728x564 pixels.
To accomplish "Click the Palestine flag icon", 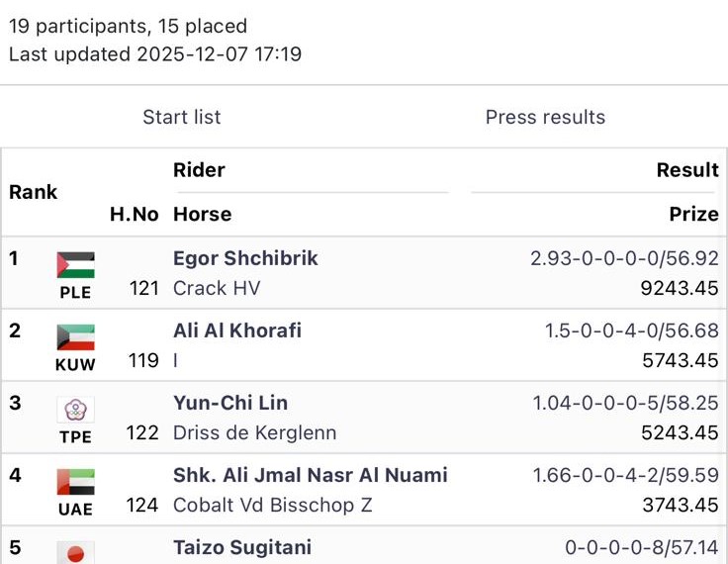I will pyautogui.click(x=75, y=264).
